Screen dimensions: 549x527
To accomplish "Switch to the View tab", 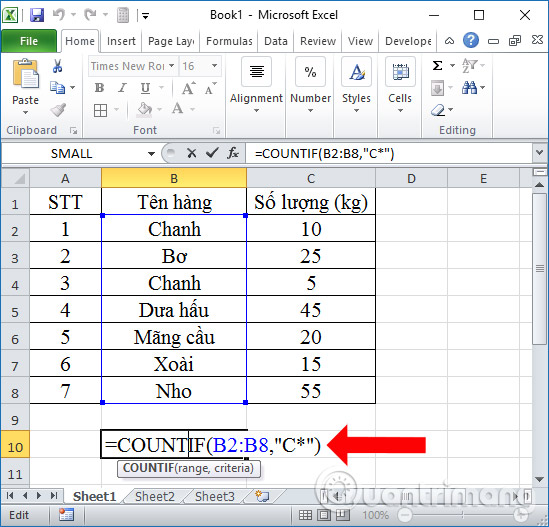I will 360,41.
